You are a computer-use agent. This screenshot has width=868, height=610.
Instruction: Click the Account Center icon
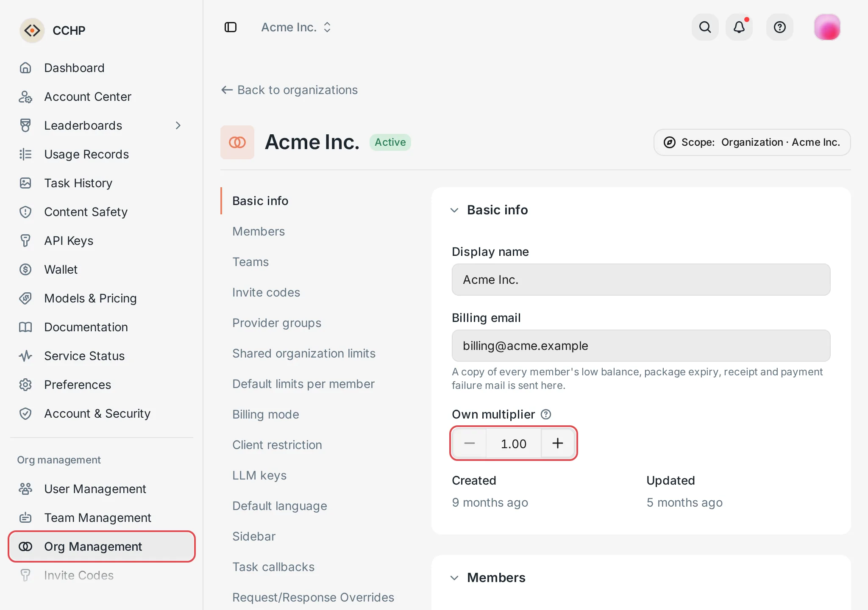click(25, 97)
